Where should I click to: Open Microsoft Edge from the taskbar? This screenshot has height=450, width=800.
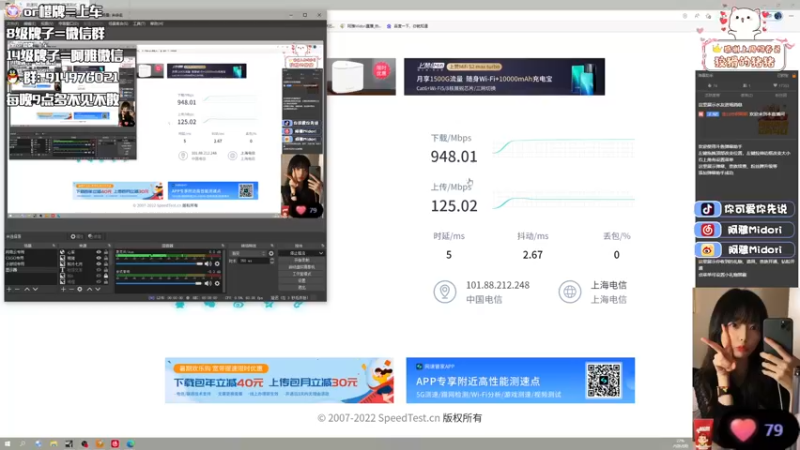[130, 444]
